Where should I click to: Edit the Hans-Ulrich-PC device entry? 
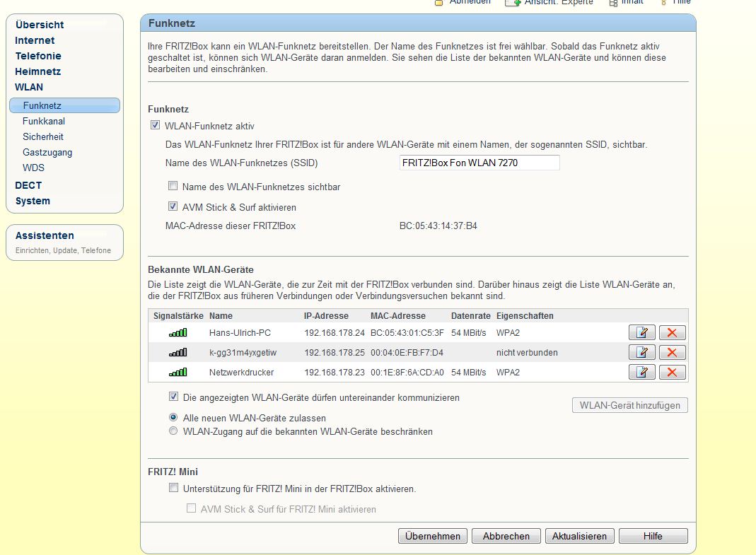[x=641, y=332]
